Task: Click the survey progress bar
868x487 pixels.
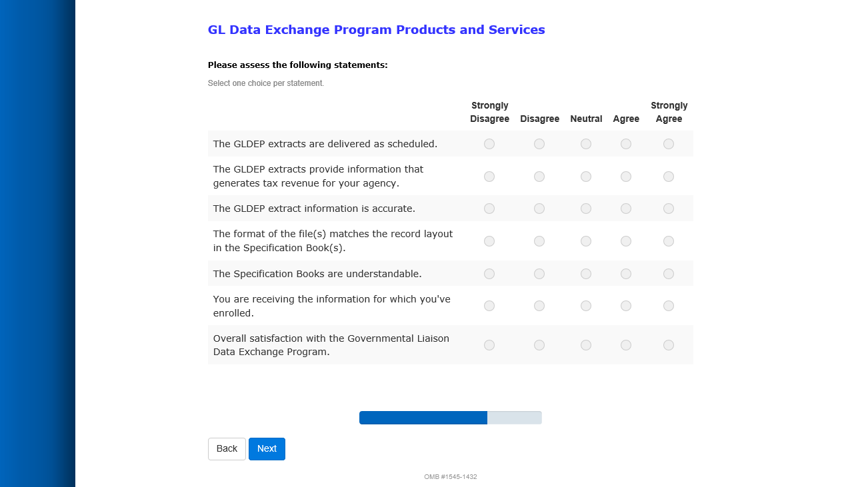Action: point(450,418)
